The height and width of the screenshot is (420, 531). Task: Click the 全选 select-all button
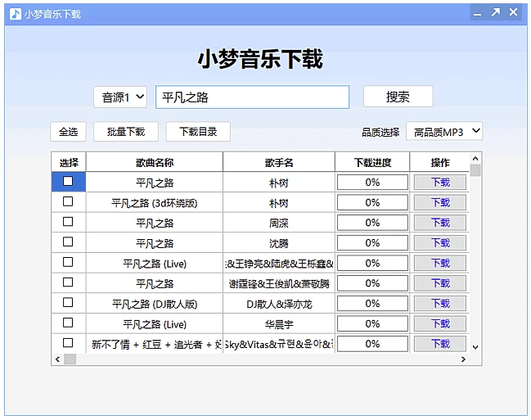click(x=68, y=132)
